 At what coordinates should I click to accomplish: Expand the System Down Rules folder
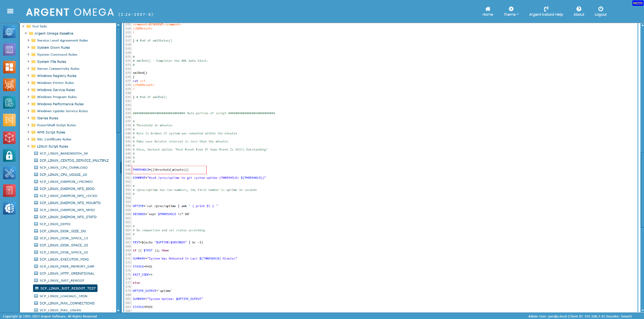(28, 48)
